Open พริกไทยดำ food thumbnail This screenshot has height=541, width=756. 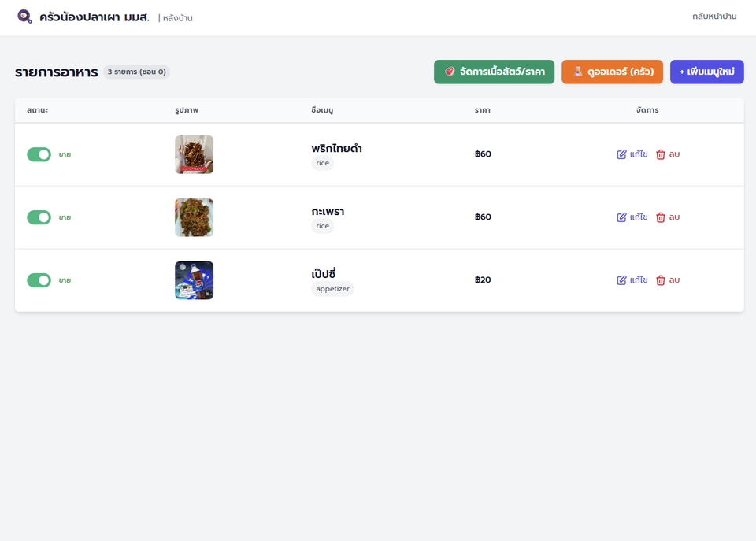(195, 155)
